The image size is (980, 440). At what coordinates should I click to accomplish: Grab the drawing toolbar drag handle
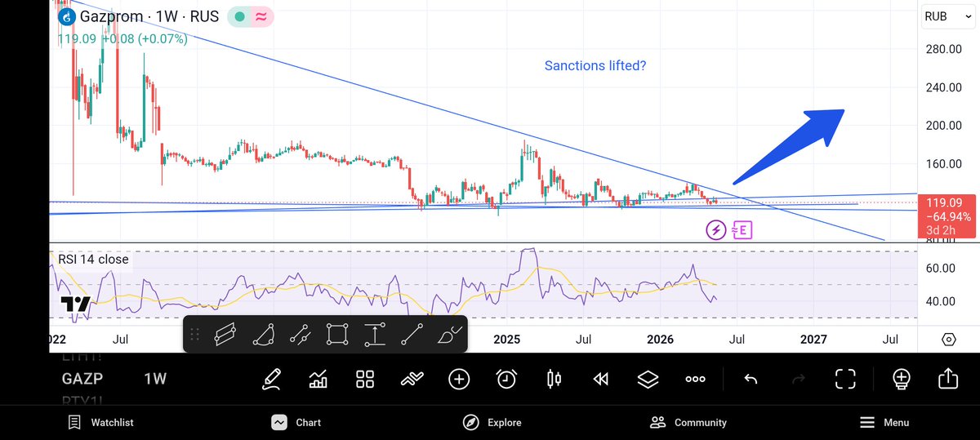coord(194,334)
